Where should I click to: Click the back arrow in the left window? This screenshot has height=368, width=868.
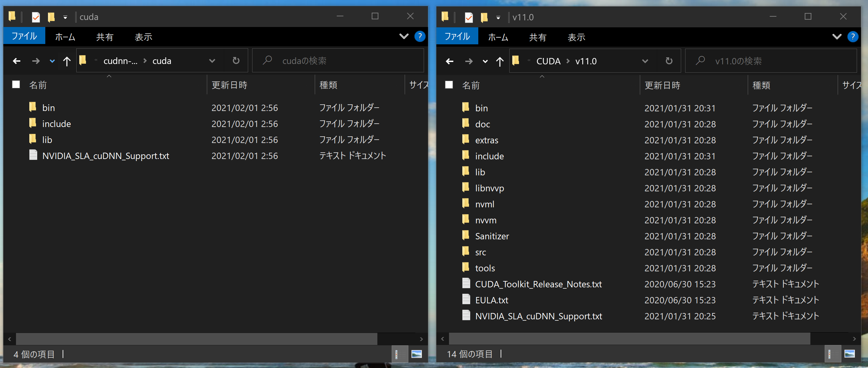tap(17, 61)
